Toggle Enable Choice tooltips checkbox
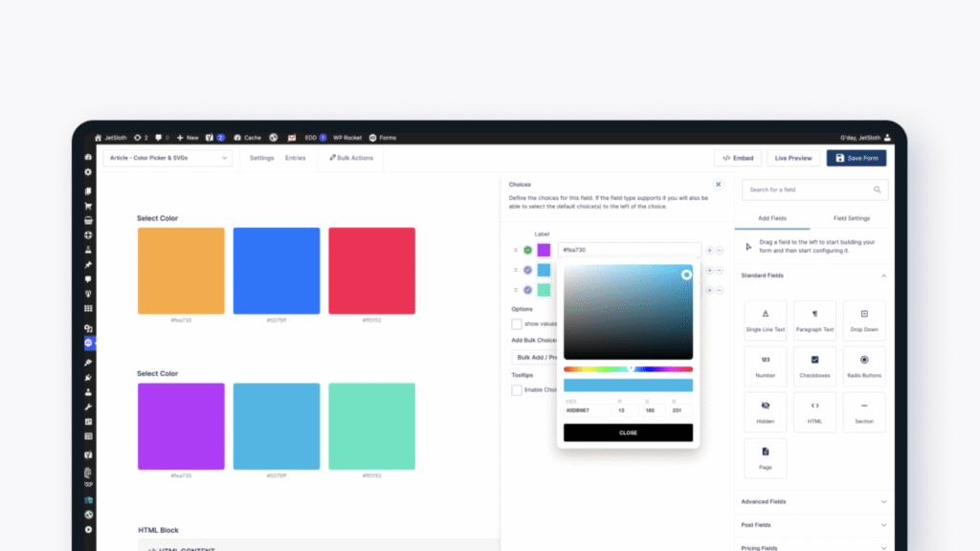Viewport: 980px width, 551px height. (x=516, y=390)
